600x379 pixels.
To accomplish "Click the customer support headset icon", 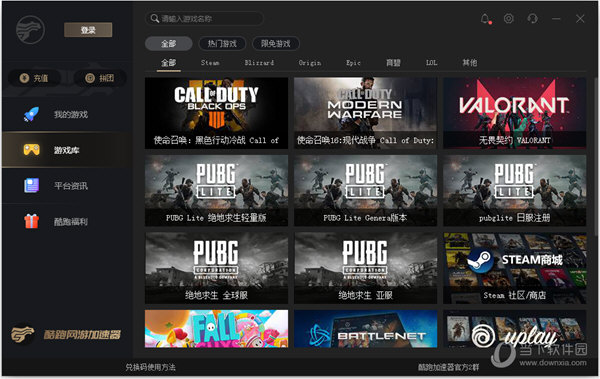I will (x=532, y=18).
